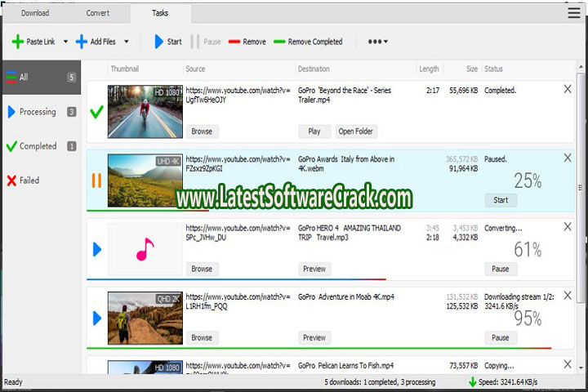Open the hamburger menu at top right
The width and height of the screenshot is (588, 392).
[x=574, y=12]
